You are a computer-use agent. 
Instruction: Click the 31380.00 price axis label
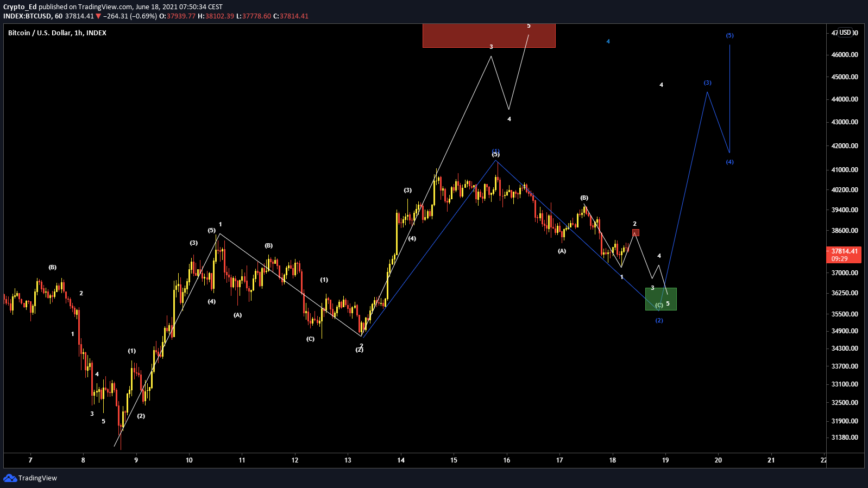click(845, 438)
